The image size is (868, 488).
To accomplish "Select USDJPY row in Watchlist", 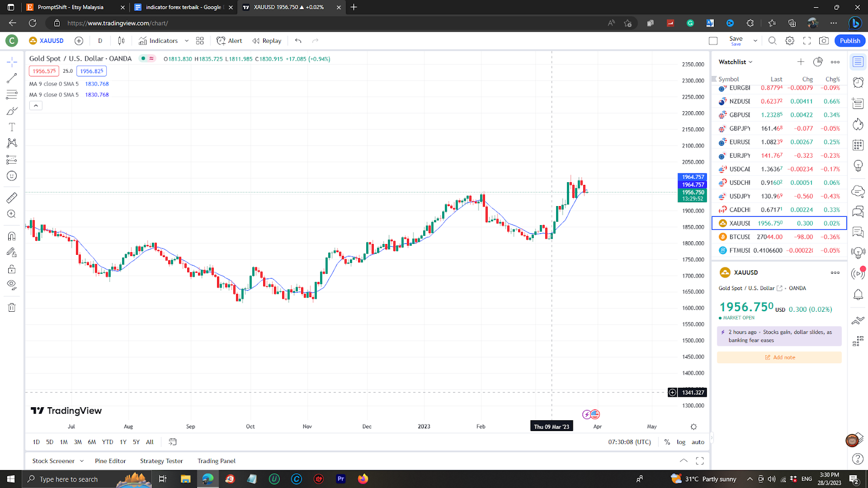I will coord(779,196).
